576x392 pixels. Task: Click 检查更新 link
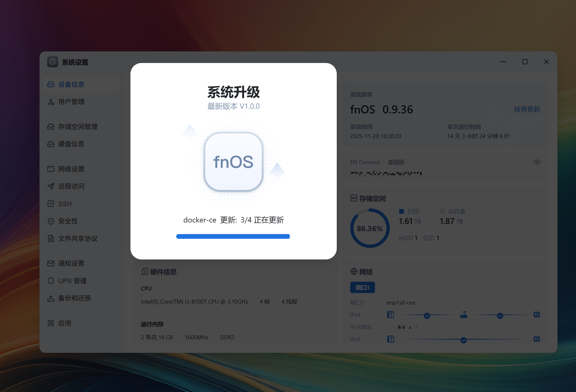click(x=527, y=109)
